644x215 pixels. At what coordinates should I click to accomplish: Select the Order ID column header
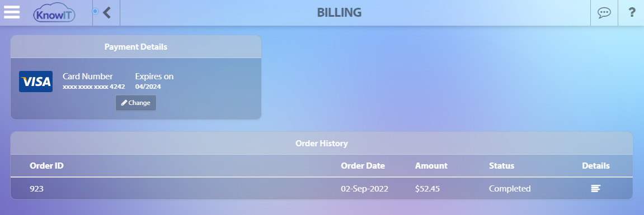[47, 166]
